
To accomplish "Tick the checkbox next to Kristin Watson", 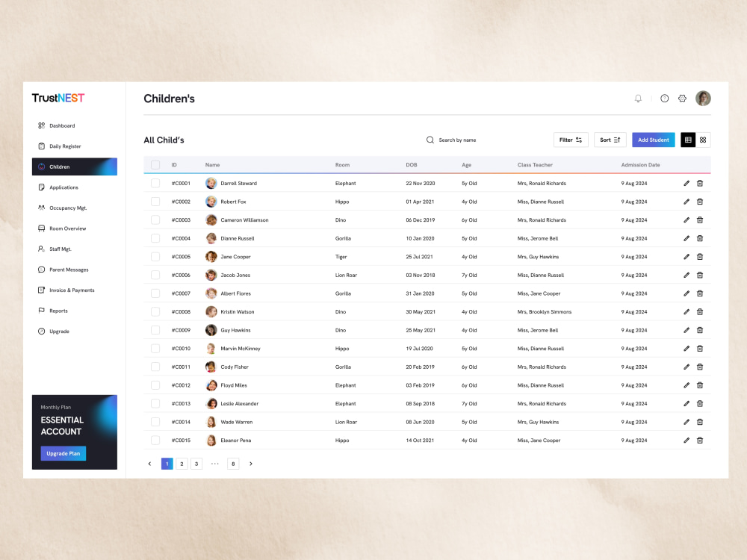I will pos(155,311).
